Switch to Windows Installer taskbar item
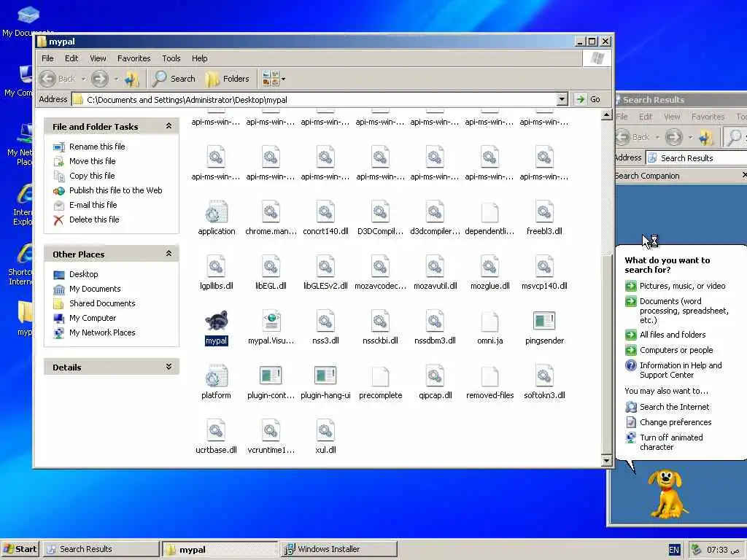 point(338,549)
